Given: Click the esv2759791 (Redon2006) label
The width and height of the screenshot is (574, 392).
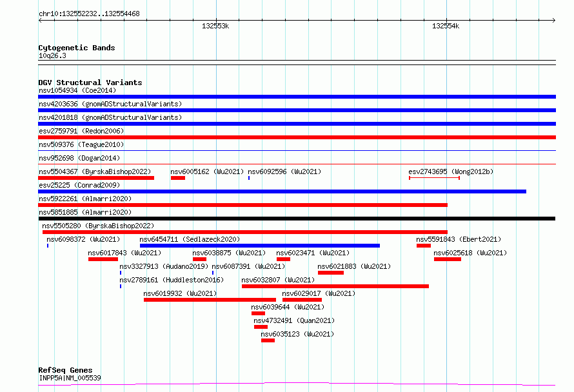Looking at the screenshot, I should coord(81,131).
